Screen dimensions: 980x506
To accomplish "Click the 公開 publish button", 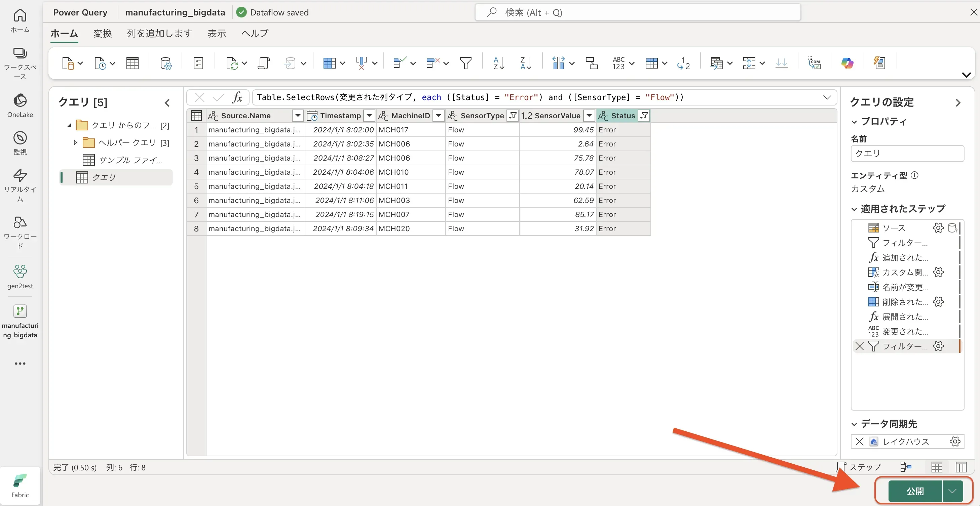I will tap(915, 491).
